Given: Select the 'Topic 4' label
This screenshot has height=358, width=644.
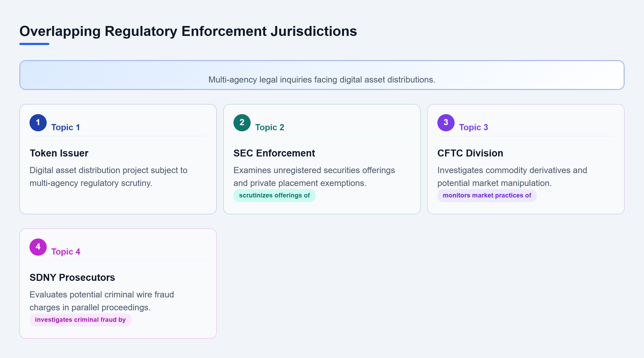Looking at the screenshot, I should pos(66,252).
